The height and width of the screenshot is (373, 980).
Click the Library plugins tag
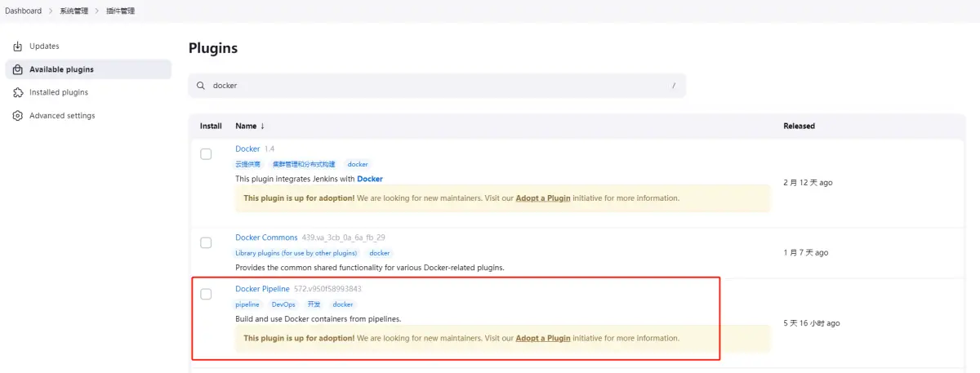pos(297,253)
